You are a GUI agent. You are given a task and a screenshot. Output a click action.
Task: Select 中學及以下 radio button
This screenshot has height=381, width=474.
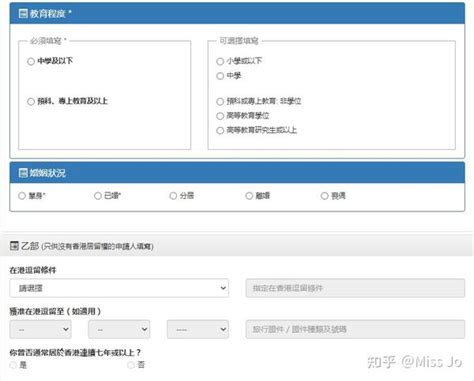pyautogui.click(x=31, y=61)
